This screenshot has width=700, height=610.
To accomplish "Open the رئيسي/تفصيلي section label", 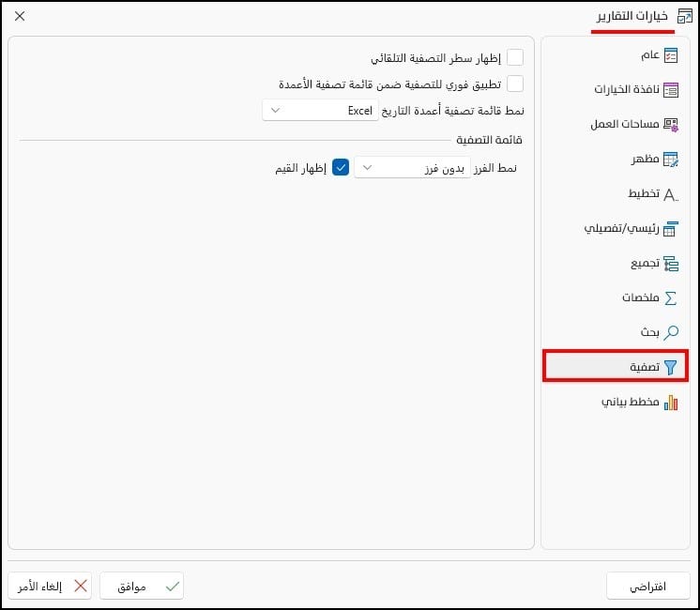I will pyautogui.click(x=621, y=229).
